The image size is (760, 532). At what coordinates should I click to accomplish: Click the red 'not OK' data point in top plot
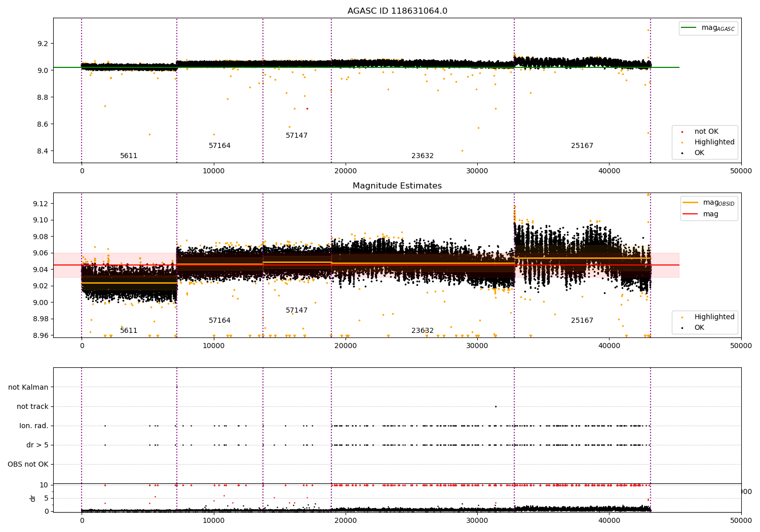[307, 108]
